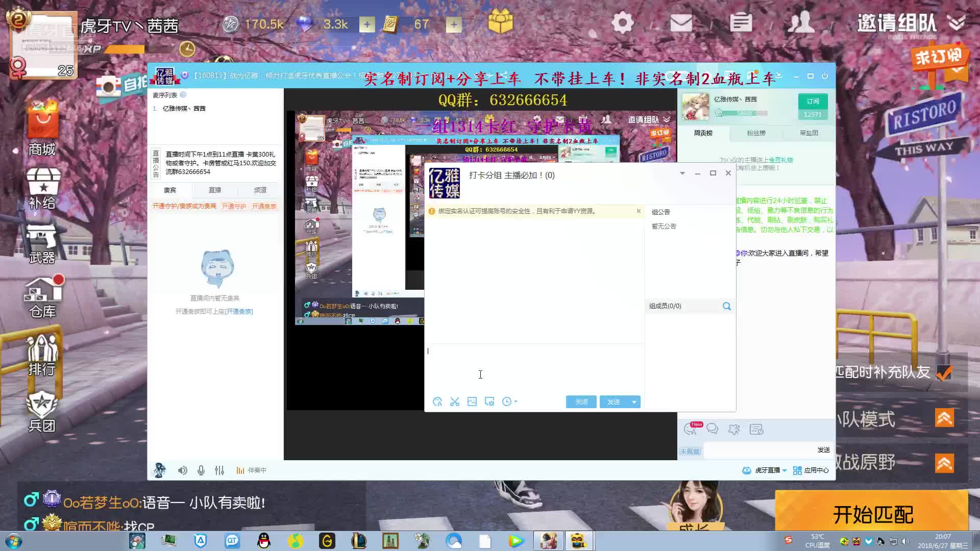Open the task list notes icon in game
Image resolution: width=980 pixels, height=551 pixels.
(x=741, y=23)
